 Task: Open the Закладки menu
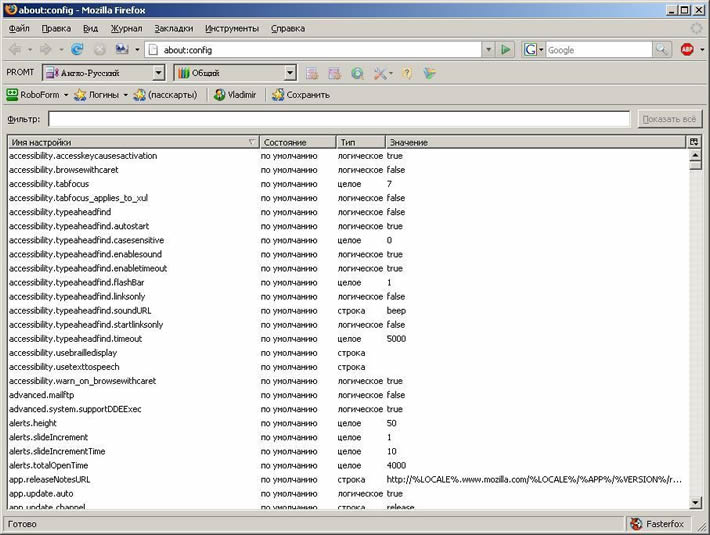173,28
